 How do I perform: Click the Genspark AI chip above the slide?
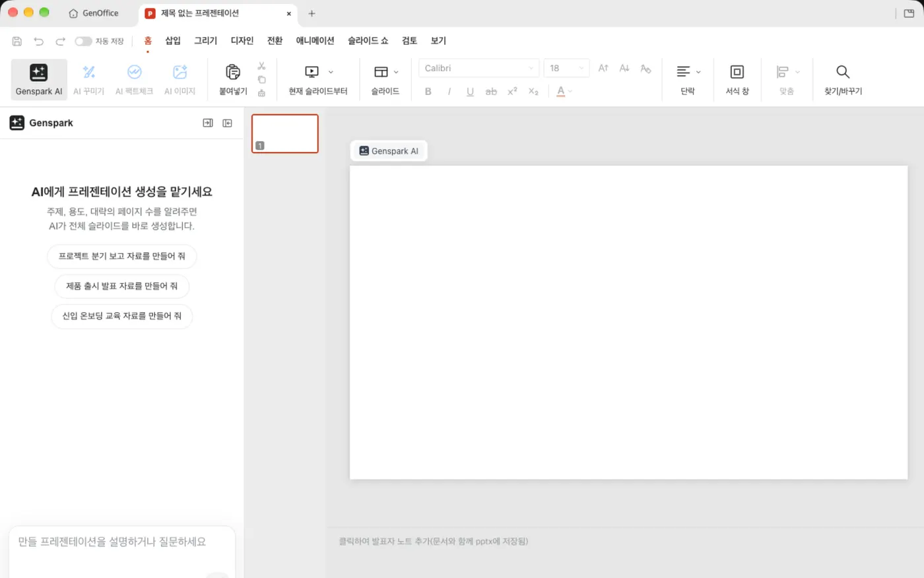pyautogui.click(x=389, y=151)
